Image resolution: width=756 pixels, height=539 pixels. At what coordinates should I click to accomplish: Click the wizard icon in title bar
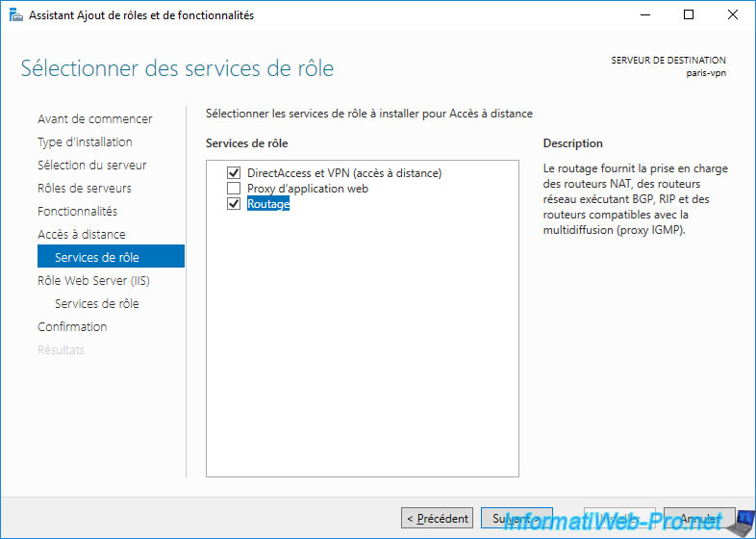coord(13,15)
